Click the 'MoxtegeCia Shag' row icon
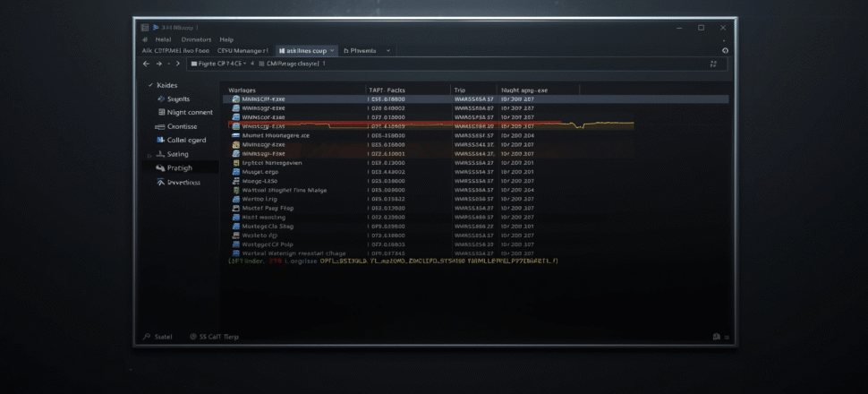 coord(236,226)
